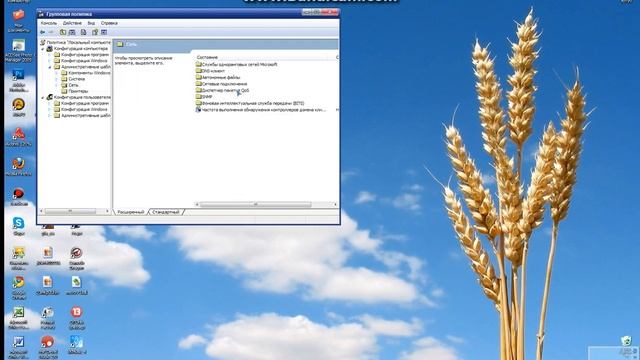Select Конфигурация Windows under Конфигурация пользователя
640x360 pixels.
tap(81, 110)
